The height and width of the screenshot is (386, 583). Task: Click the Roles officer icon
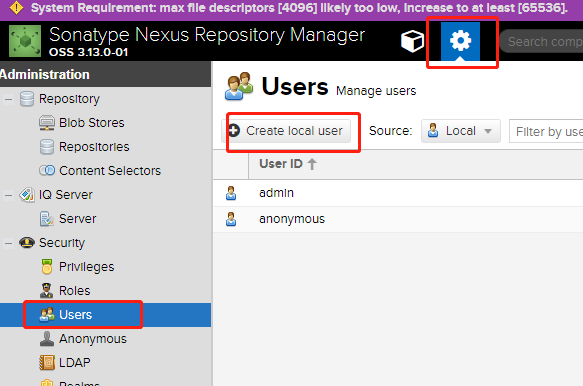click(x=46, y=290)
